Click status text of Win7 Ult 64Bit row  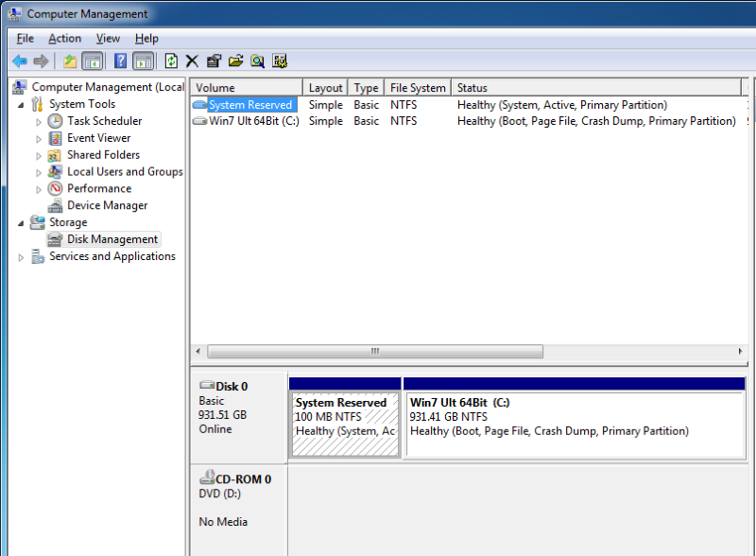point(596,121)
